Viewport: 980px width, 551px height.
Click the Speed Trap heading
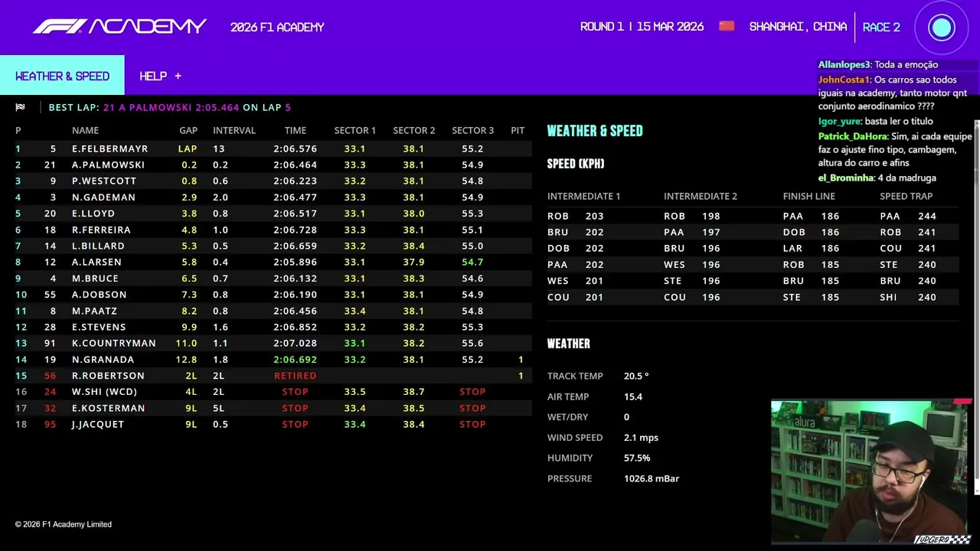906,196
